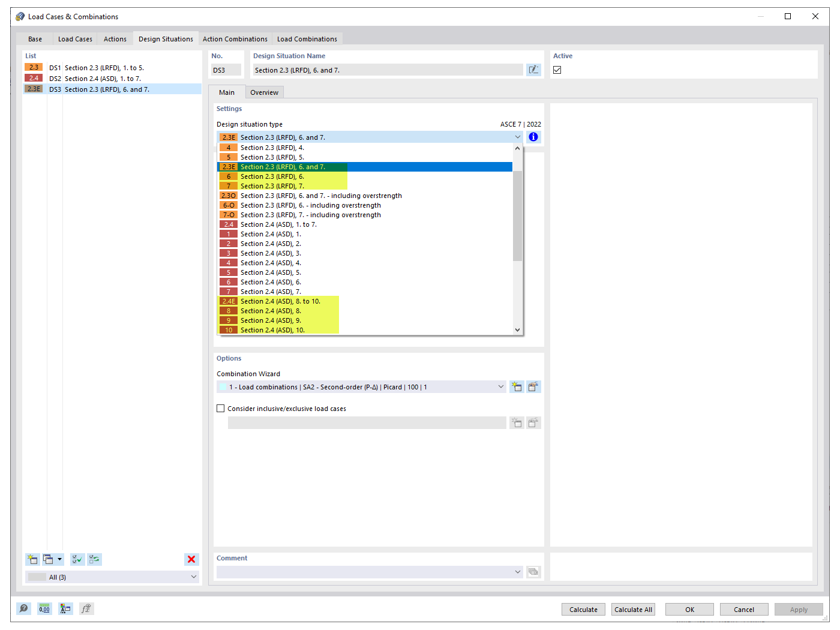
Task: Edit the selected combination wizard icon
Action: click(x=533, y=387)
